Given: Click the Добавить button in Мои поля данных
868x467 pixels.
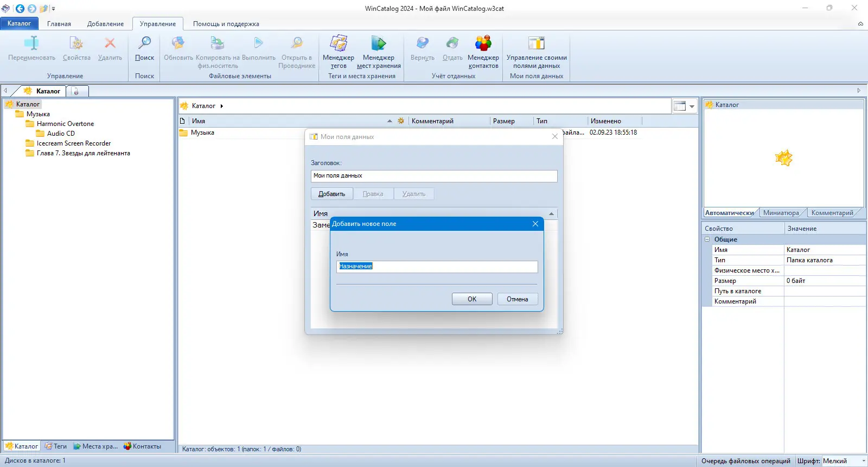Looking at the screenshot, I should tap(331, 194).
